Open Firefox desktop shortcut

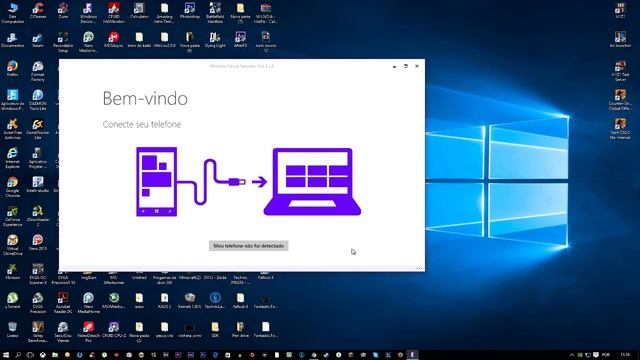pyautogui.click(x=13, y=69)
